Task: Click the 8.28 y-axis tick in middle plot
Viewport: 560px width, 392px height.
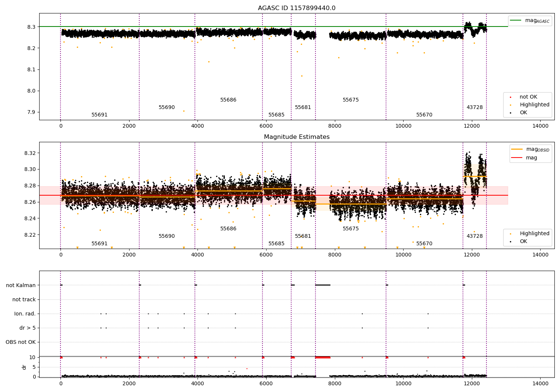Action: (x=30, y=186)
